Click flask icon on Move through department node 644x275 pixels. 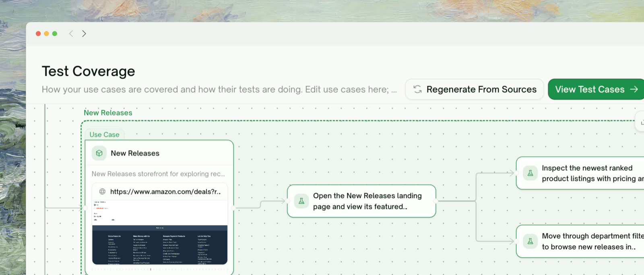(x=530, y=241)
